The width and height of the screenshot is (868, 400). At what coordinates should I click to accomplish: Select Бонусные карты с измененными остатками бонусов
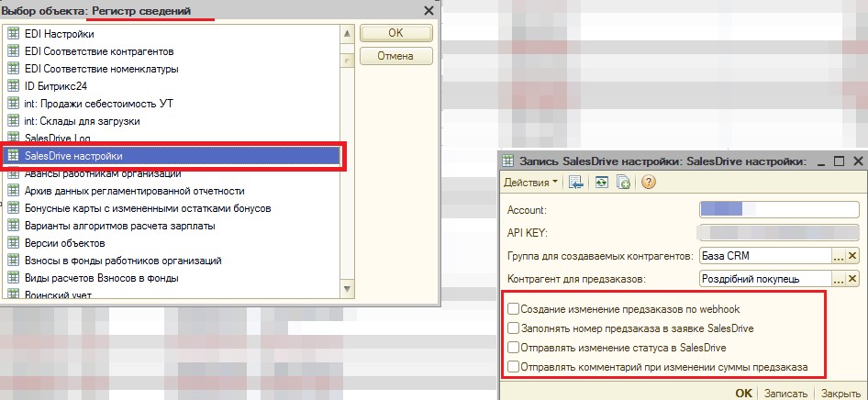click(171, 208)
